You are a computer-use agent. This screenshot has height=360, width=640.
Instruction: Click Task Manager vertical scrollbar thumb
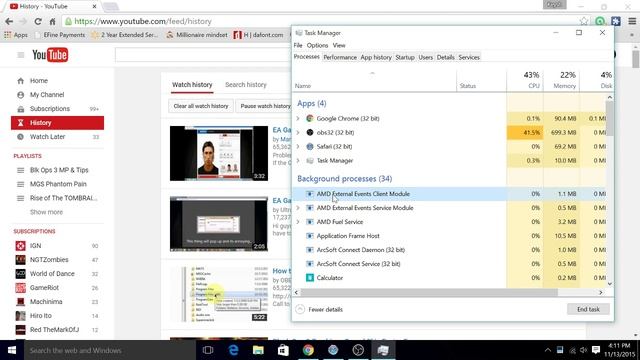point(609,118)
